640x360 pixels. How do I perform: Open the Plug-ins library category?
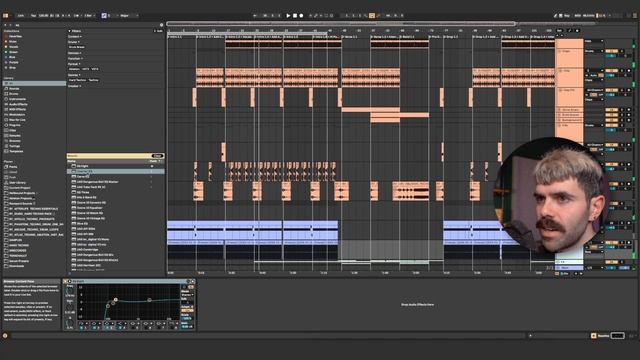click(x=15, y=125)
